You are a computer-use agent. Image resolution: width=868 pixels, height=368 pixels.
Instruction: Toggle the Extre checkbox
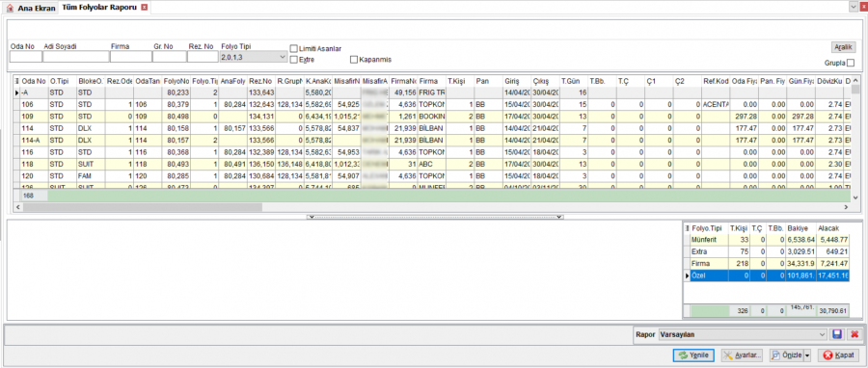coord(294,59)
